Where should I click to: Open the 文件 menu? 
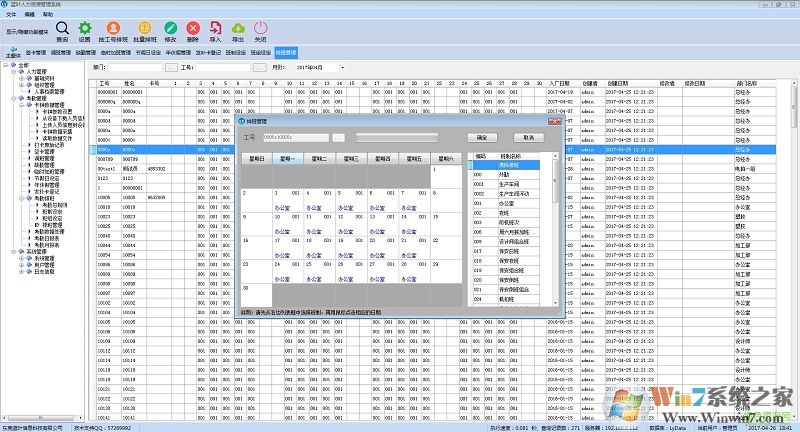pos(9,16)
